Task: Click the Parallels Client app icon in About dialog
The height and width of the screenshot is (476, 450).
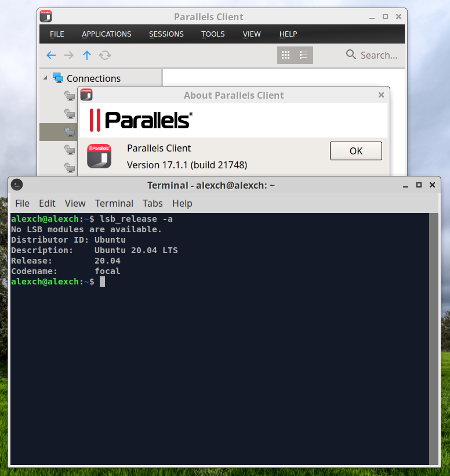Action: pos(99,156)
